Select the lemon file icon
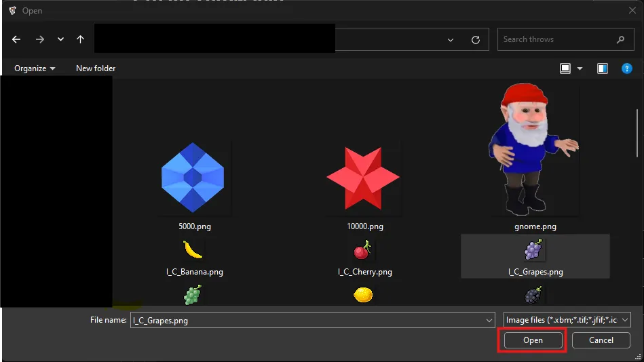Image resolution: width=644 pixels, height=362 pixels. (x=363, y=295)
